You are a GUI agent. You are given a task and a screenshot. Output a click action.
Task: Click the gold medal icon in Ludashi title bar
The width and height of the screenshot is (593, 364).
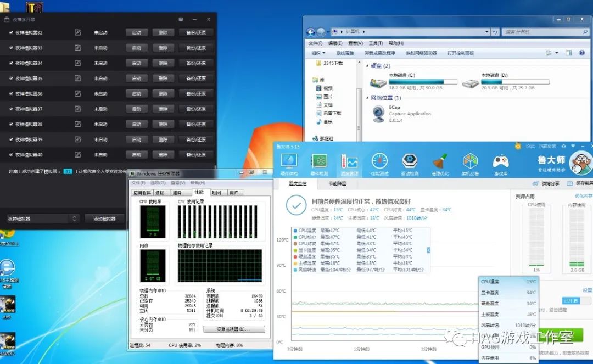(518, 146)
